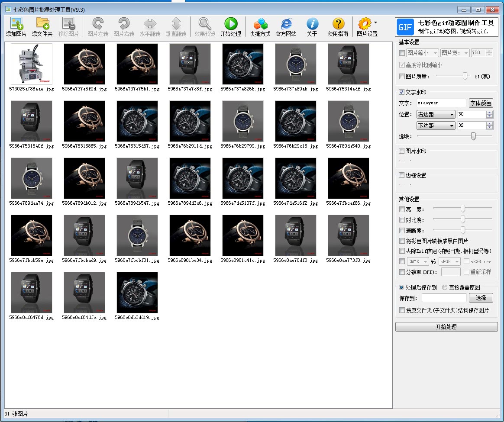Select thumbnail 573025a786eae.jpg
This screenshot has width=504, height=422.
click(31, 64)
